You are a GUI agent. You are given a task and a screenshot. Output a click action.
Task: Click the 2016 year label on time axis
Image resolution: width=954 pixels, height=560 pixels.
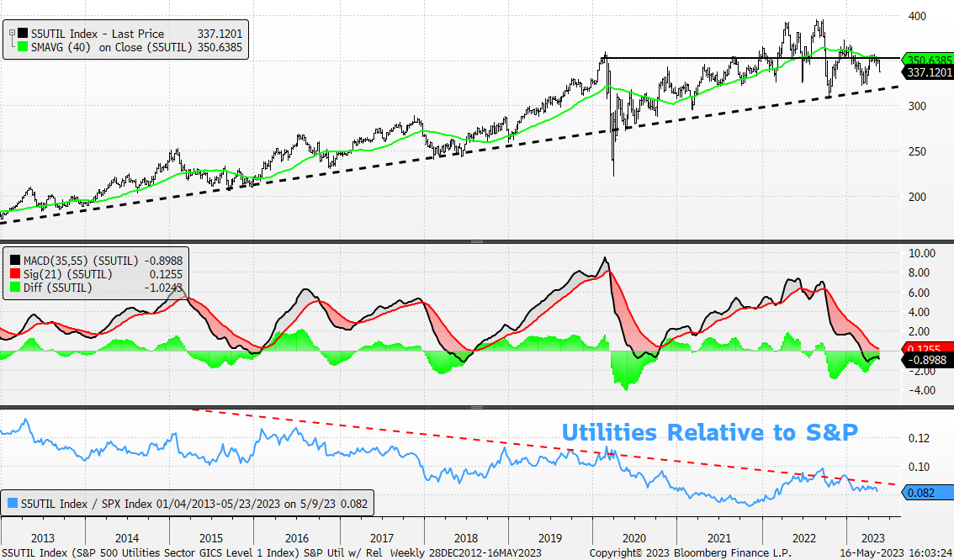[x=297, y=538]
